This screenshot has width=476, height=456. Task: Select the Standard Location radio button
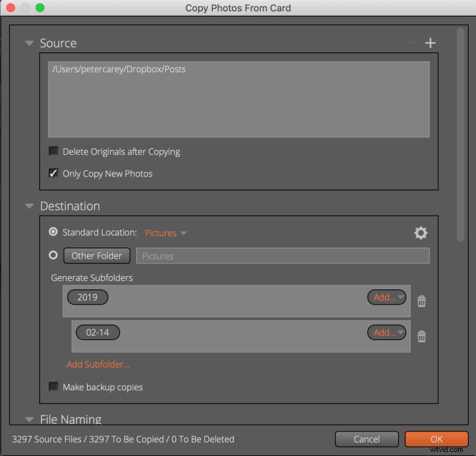(53, 233)
